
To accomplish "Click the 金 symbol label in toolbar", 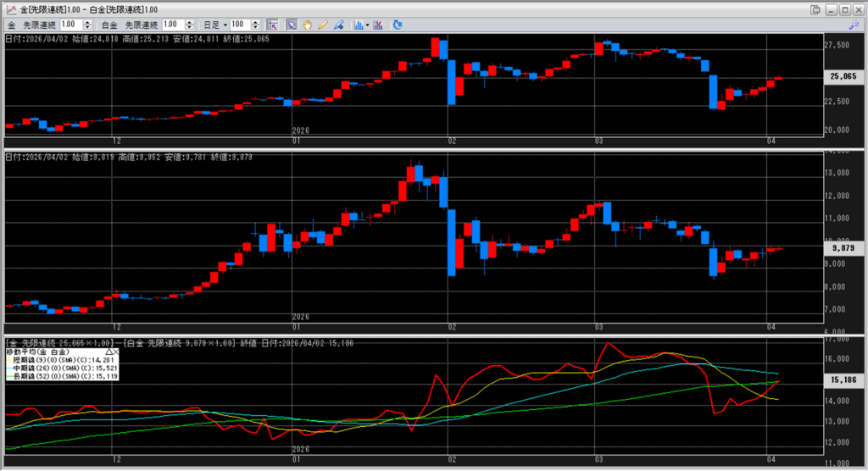I will click(12, 25).
